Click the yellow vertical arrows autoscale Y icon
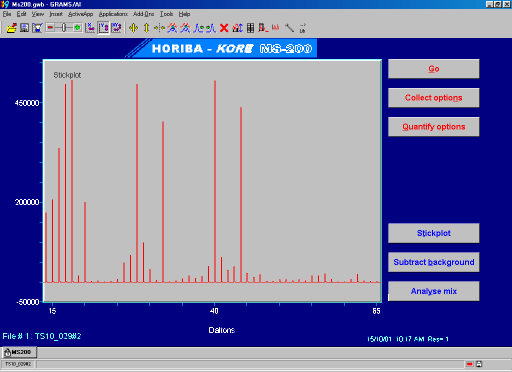 click(146, 28)
